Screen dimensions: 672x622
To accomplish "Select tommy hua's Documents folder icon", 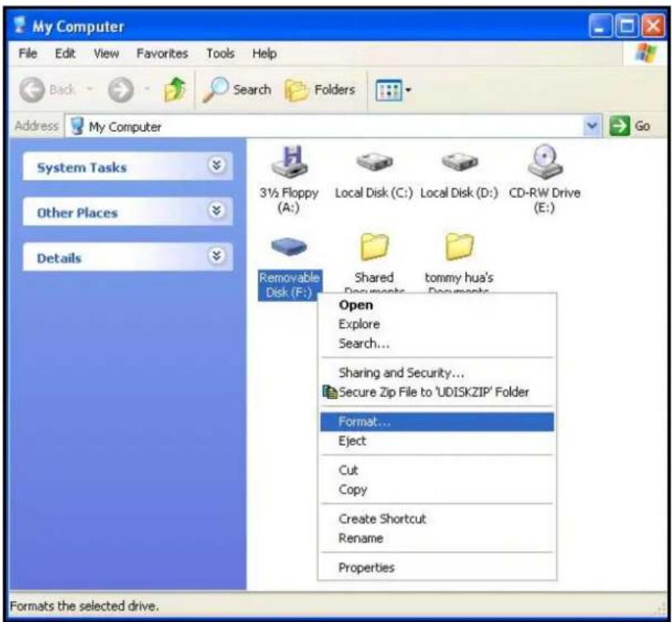I will pyautogui.click(x=459, y=247).
